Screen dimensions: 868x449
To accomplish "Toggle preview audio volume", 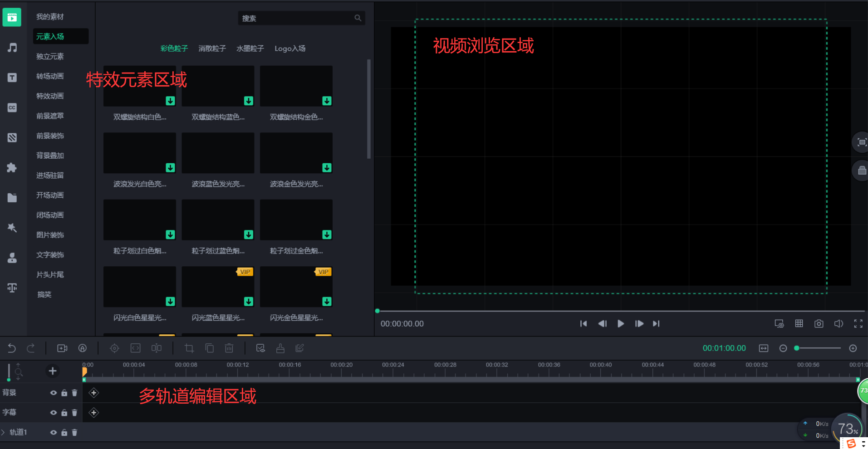I will tap(839, 324).
